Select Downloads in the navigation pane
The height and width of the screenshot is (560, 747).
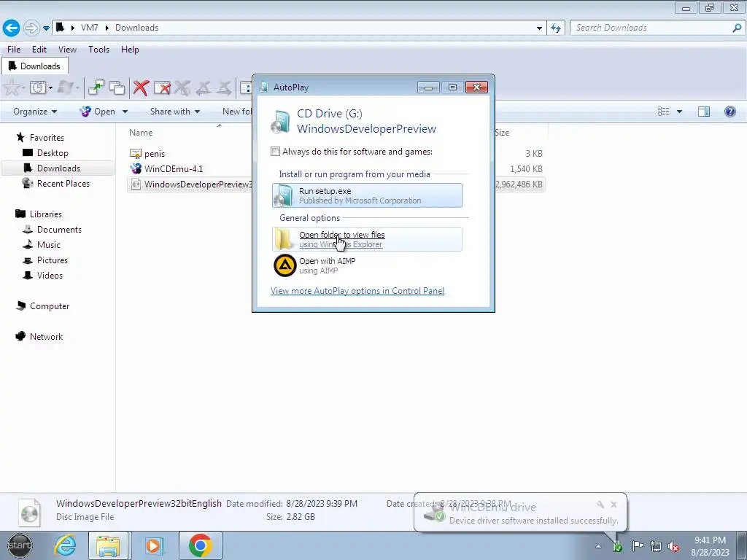[x=58, y=168]
